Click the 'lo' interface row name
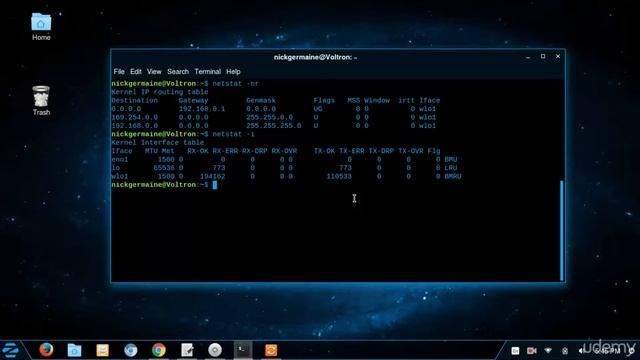 [116, 168]
